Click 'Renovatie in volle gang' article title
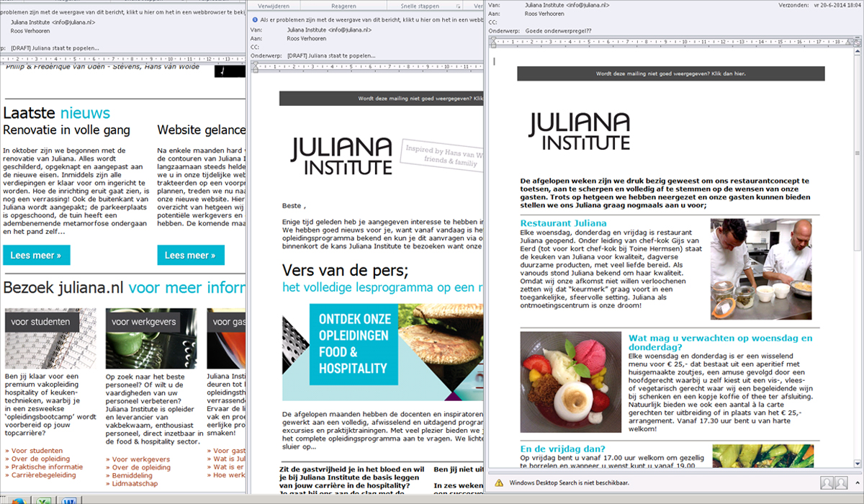The image size is (864, 504). [67, 130]
